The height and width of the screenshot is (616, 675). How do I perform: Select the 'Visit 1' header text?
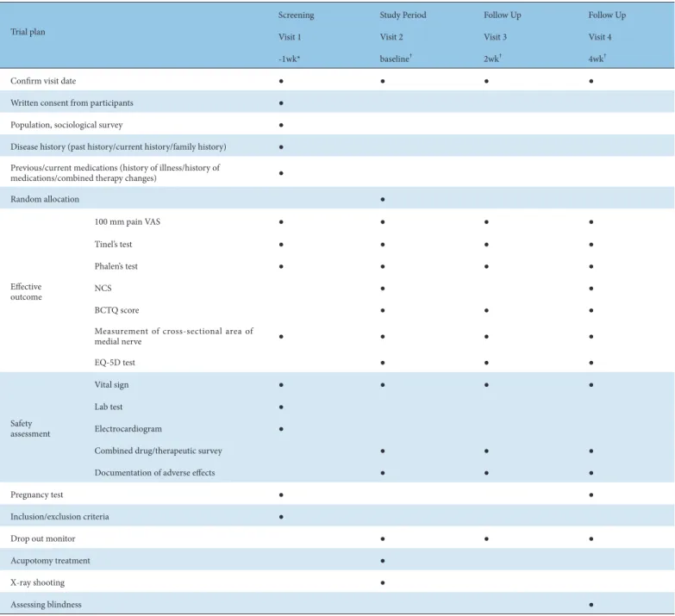(290, 37)
